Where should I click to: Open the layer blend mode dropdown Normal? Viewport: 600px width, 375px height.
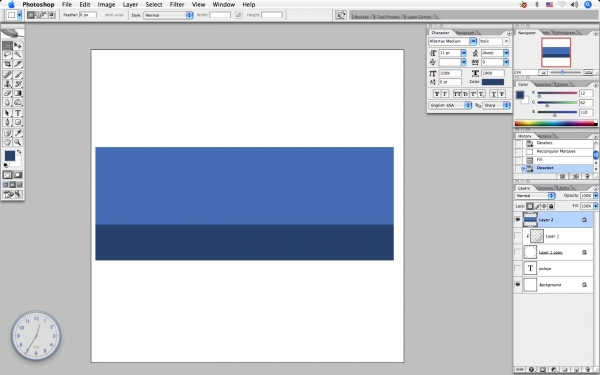coord(535,196)
